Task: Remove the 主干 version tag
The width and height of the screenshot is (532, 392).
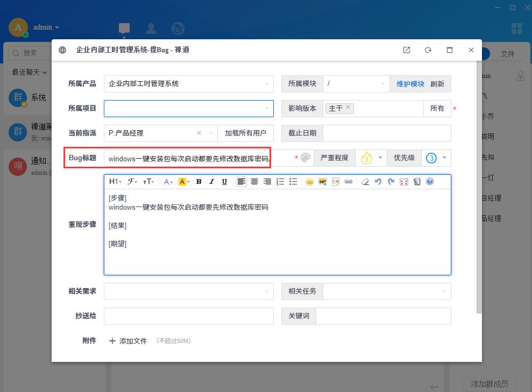Action: coord(348,108)
